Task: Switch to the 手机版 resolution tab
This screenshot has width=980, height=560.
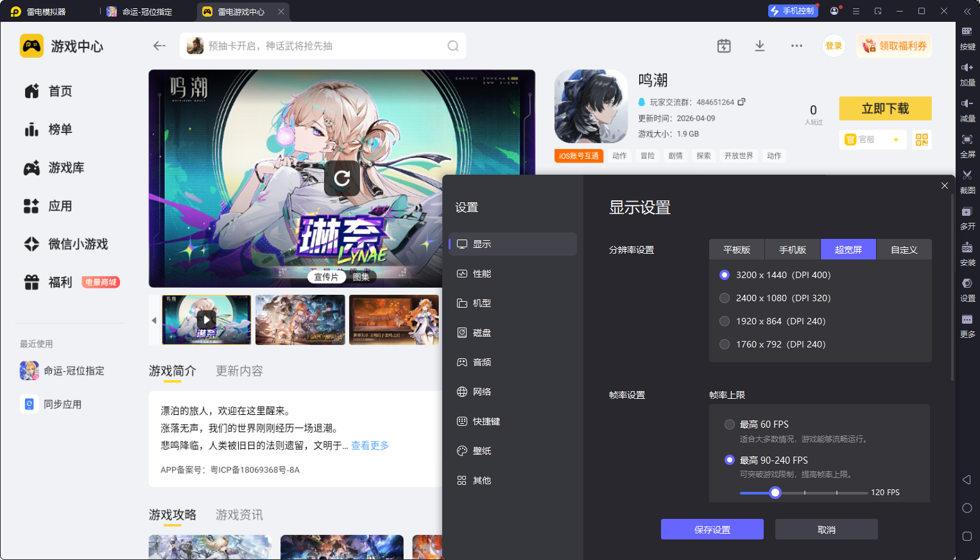Action: pos(793,250)
